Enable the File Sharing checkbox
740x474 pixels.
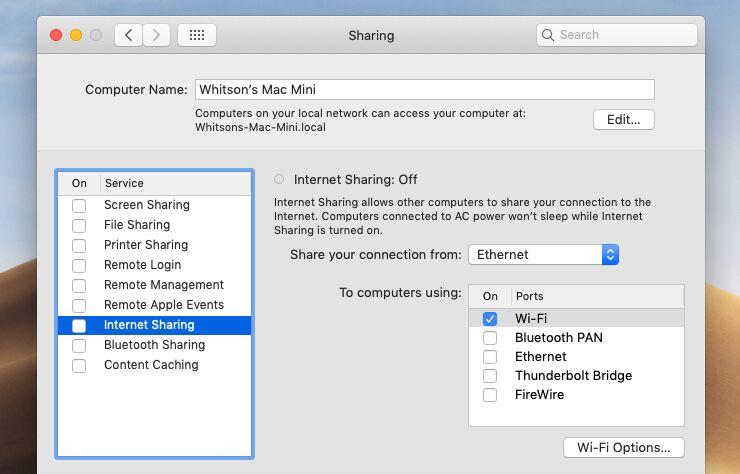[x=79, y=225]
